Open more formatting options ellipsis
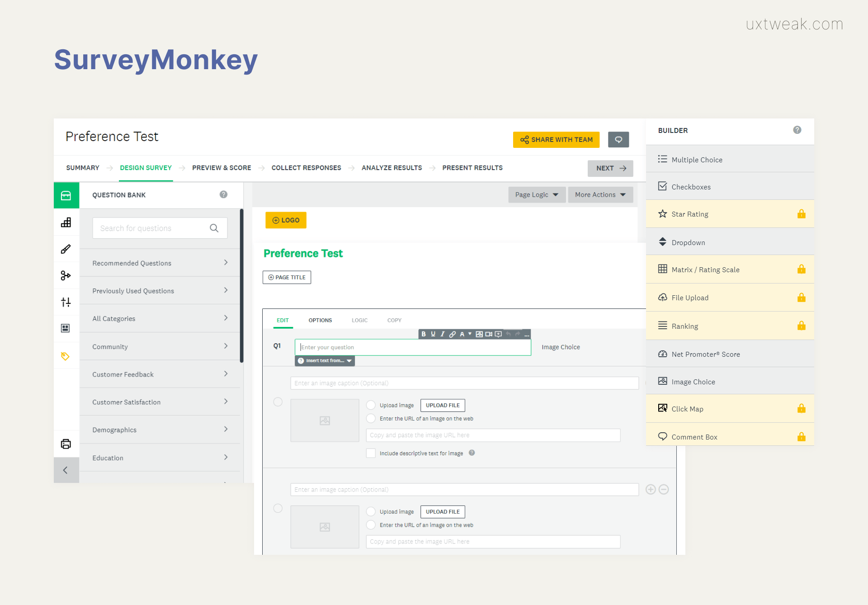This screenshot has width=868, height=605. (527, 335)
